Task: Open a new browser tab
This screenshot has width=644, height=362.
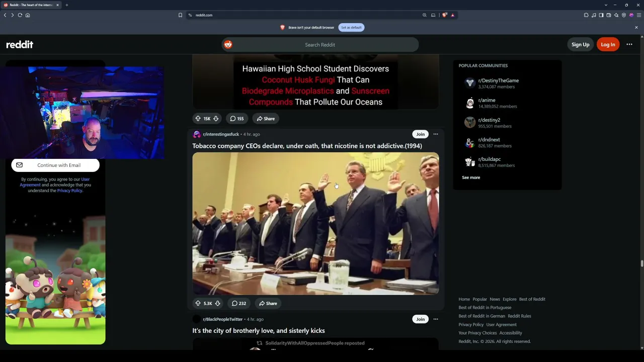Action: (66, 5)
